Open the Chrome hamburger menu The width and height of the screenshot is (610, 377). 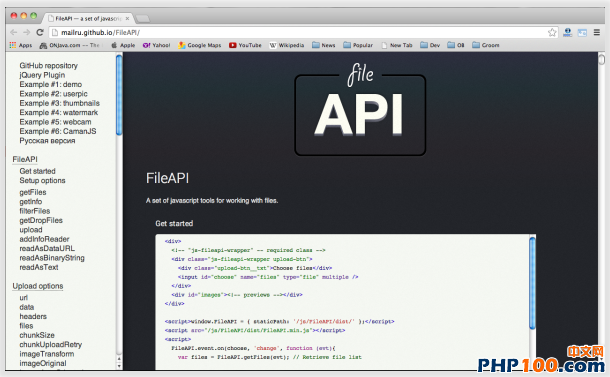[x=597, y=33]
